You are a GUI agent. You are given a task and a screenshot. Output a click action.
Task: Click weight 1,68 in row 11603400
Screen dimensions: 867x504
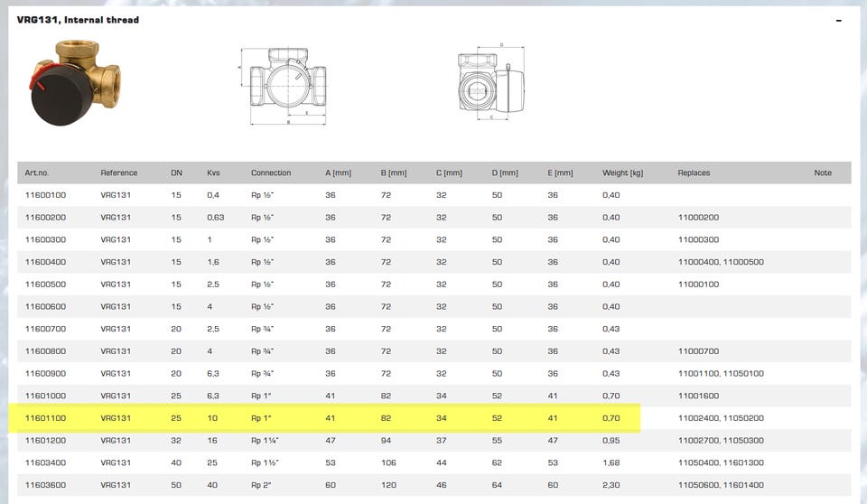tap(611, 462)
